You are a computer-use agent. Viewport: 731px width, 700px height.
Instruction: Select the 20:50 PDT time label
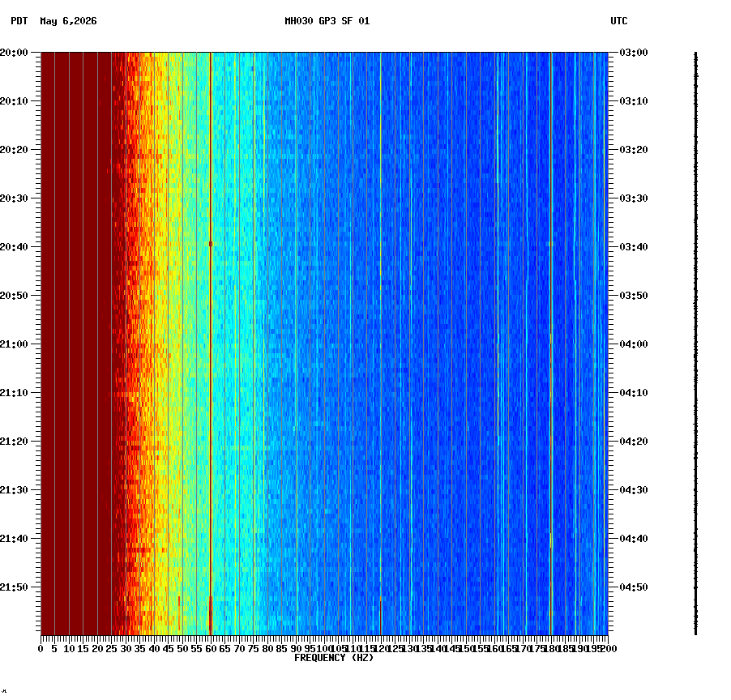pyautogui.click(x=14, y=296)
